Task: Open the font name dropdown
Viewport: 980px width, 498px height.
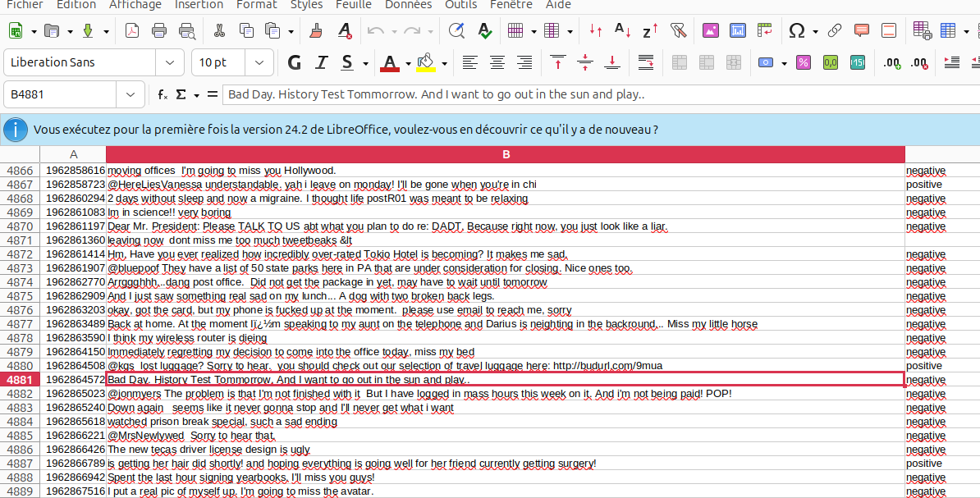Action: coord(170,62)
